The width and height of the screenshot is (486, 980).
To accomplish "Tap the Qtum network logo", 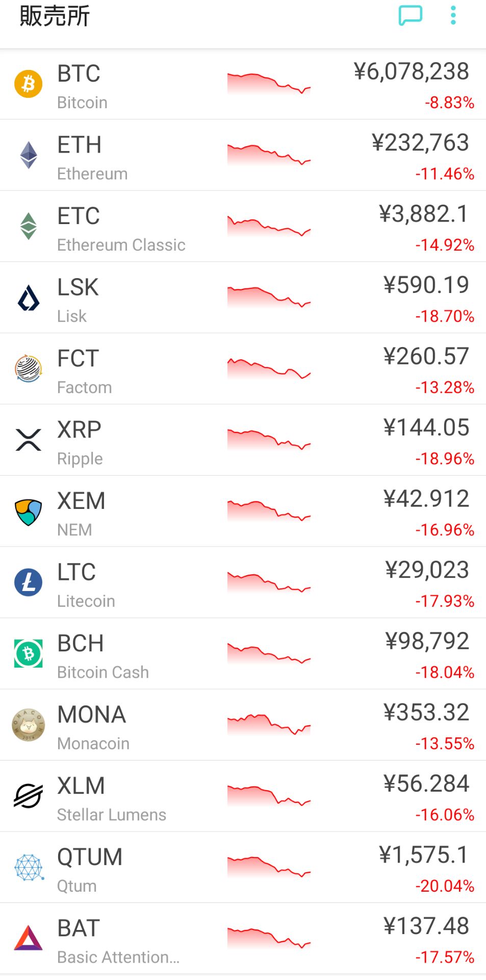I will pos(29,867).
